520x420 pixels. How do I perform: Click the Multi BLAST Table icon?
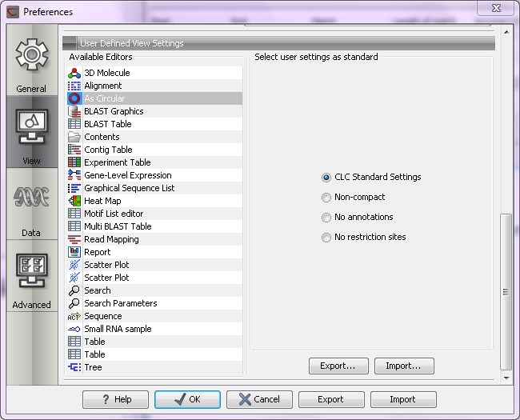tap(74, 226)
